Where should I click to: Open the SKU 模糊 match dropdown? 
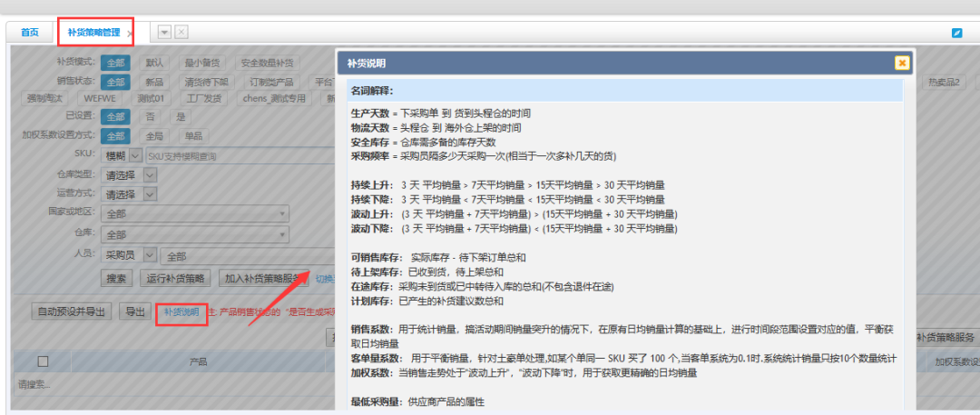pos(122,156)
